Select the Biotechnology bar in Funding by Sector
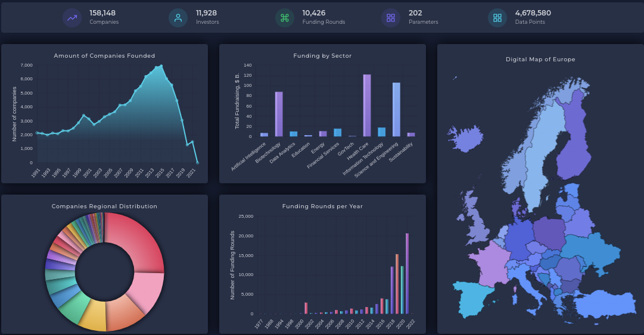 (279, 114)
